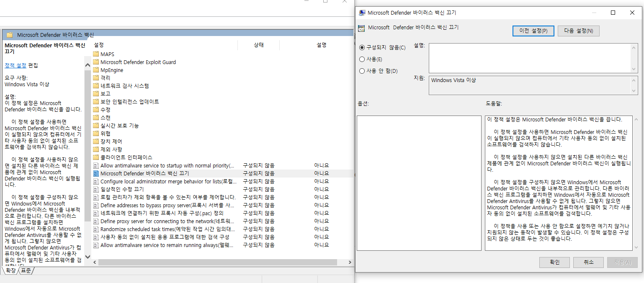The width and height of the screenshot is (644, 283).
Task: Select the 사용(E) radio button
Action: tap(362, 59)
